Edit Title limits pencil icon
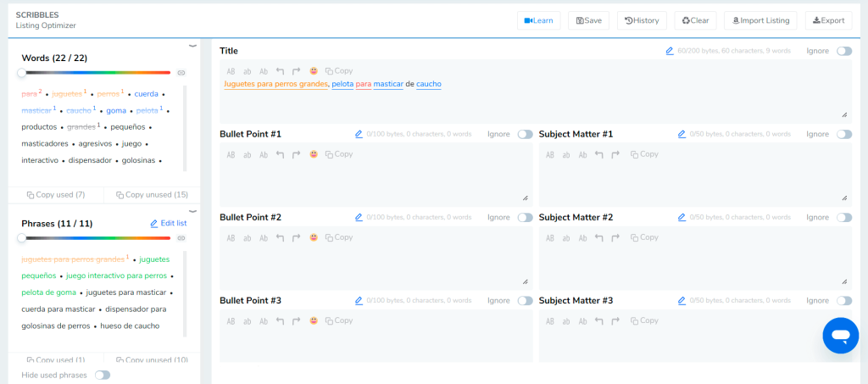This screenshot has width=868, height=384. [670, 51]
